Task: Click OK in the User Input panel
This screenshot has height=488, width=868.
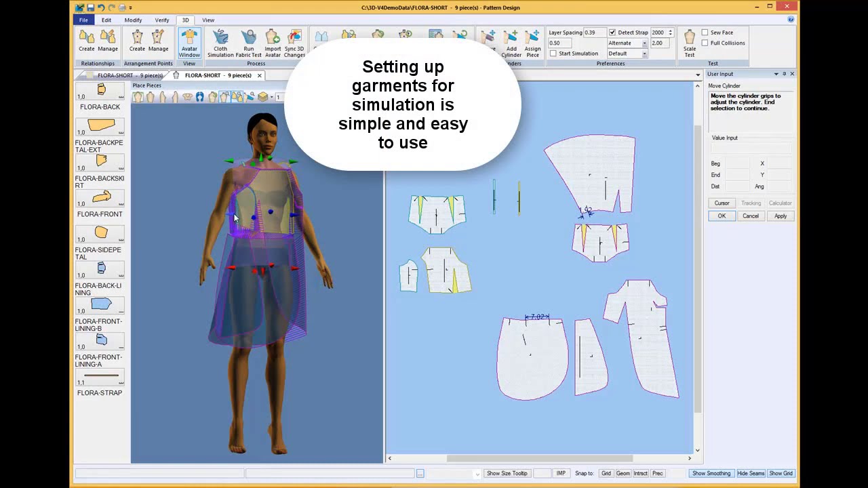Action: 722,216
